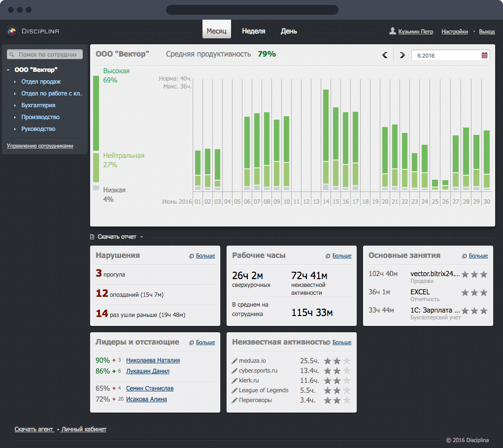
Task: Click the user profile icon
Action: [393, 31]
